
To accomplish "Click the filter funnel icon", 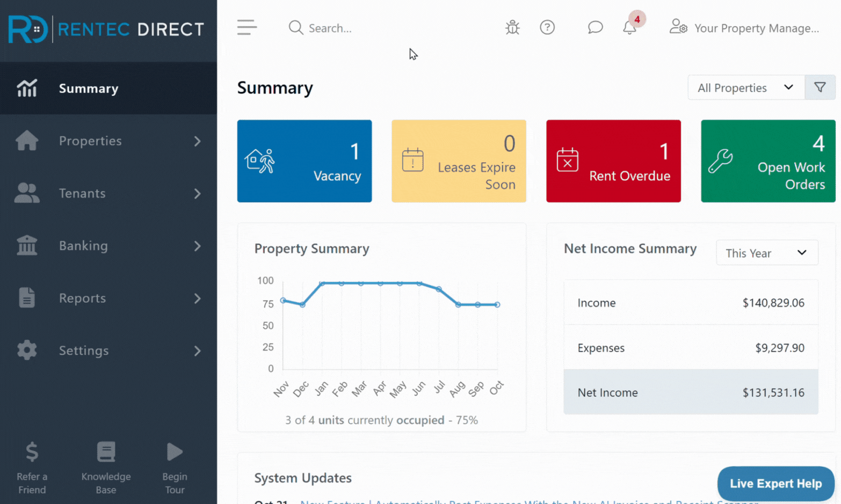I will (820, 87).
